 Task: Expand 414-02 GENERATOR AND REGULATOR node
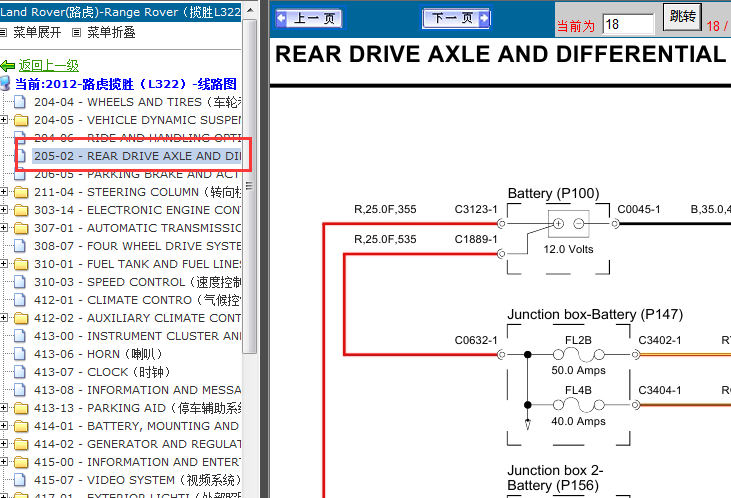pos(3,443)
